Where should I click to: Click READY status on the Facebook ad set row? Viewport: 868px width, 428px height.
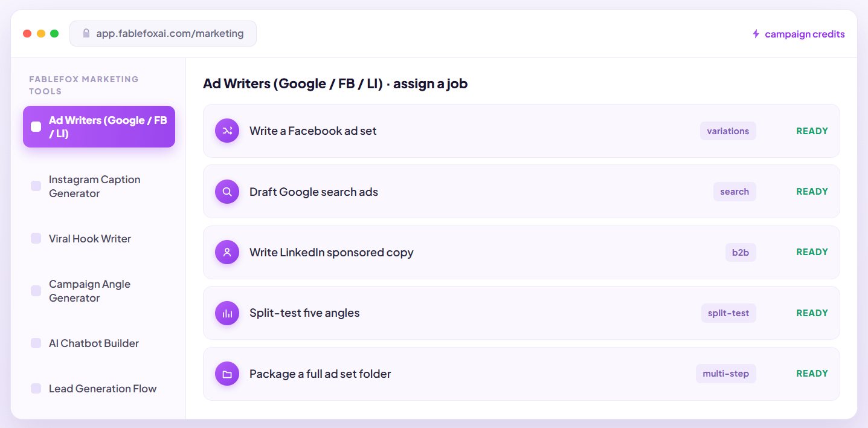[x=812, y=131]
